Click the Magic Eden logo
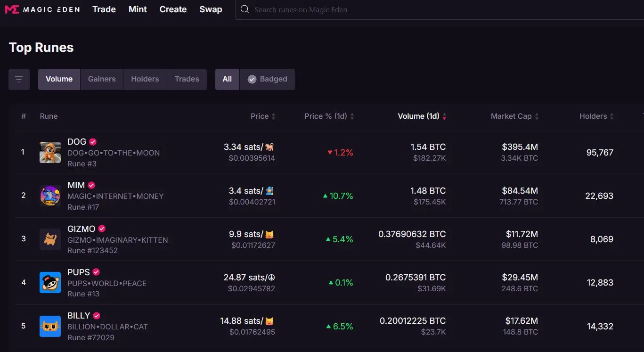 [42, 9]
